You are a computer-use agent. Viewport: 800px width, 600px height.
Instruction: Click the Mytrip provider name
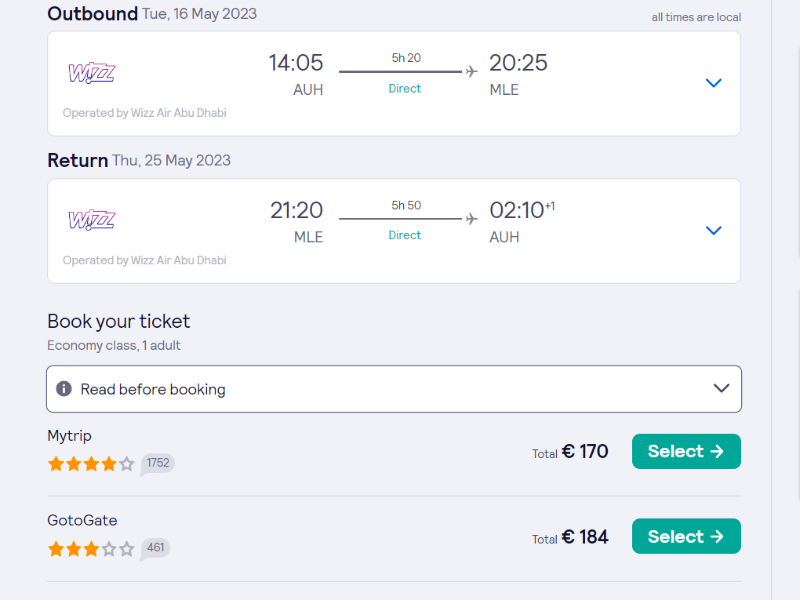69,436
